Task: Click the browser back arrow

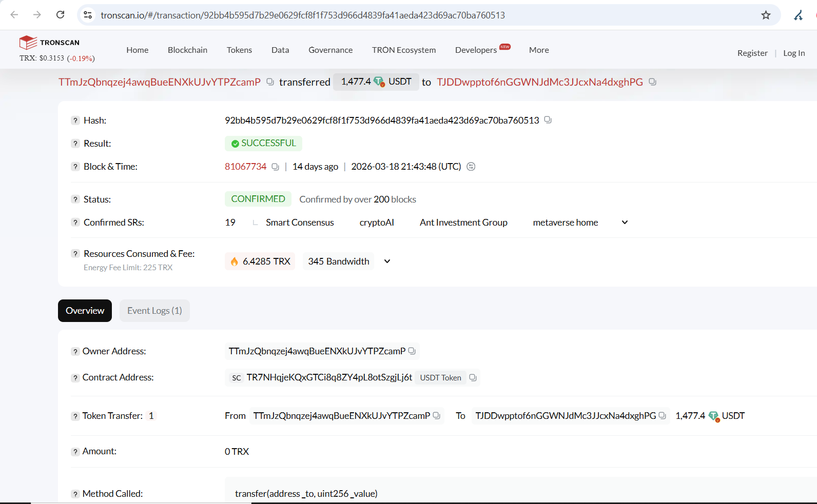Action: point(14,15)
